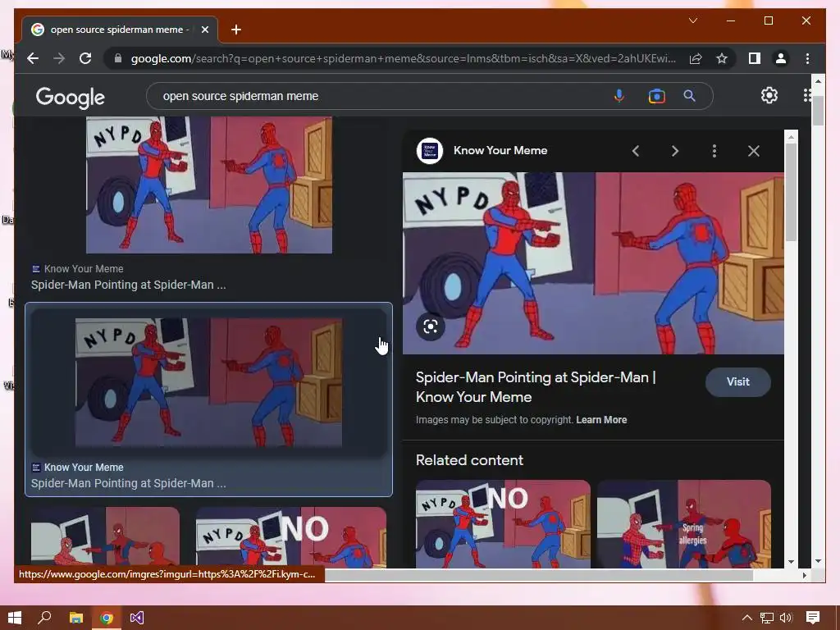Open the browser side panel
The image size is (840, 630).
(x=755, y=58)
